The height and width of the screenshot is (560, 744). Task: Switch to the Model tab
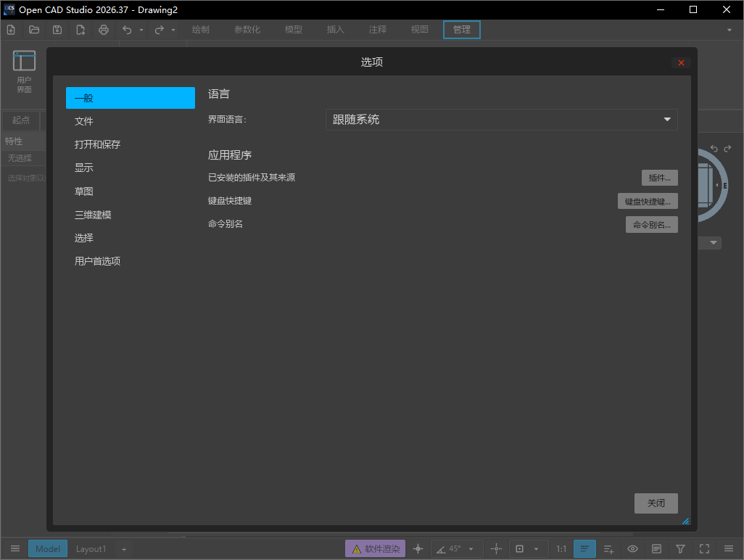(x=48, y=548)
